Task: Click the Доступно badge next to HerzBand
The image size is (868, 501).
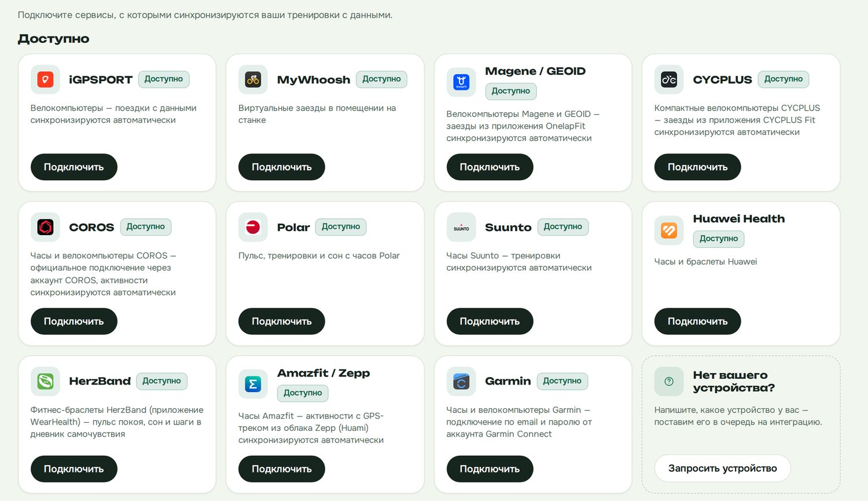Action: [161, 381]
